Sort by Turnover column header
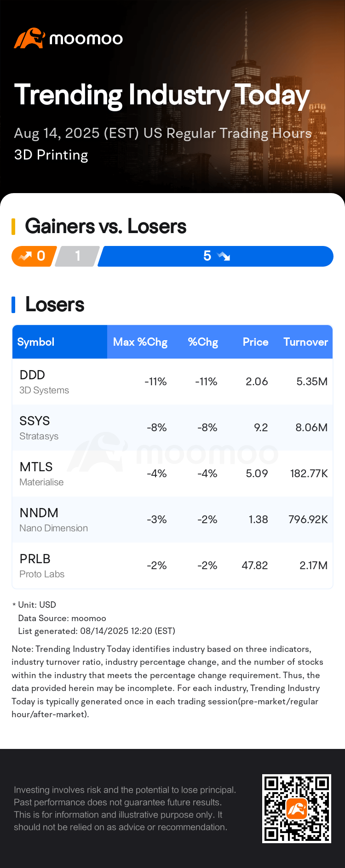 305,342
